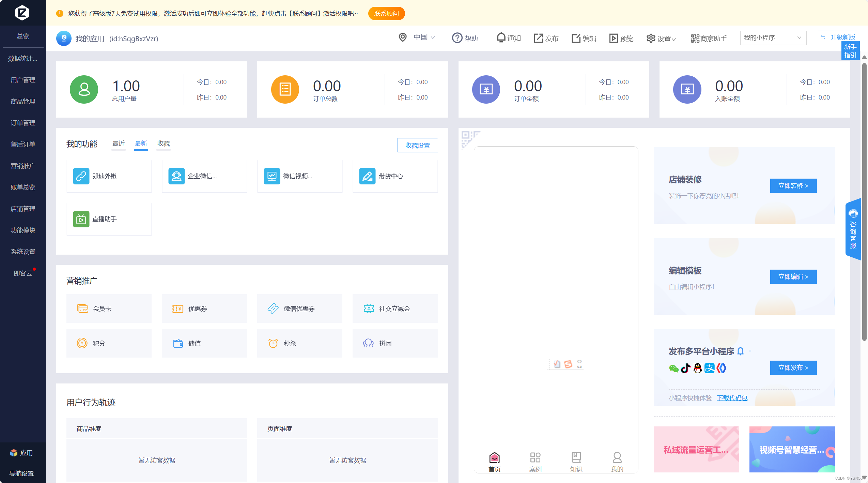
Task: Select the Cases (案例) bottom nav icon
Action: [535, 457]
